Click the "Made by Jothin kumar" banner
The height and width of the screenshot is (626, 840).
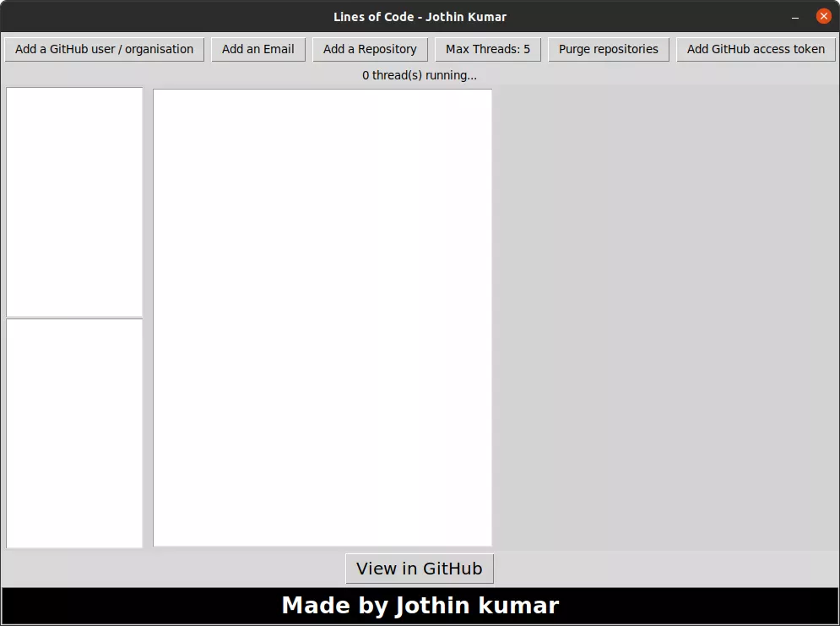pyautogui.click(x=420, y=605)
